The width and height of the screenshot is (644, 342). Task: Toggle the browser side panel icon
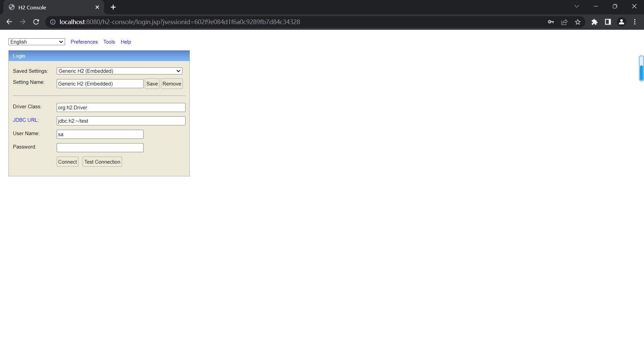tap(608, 22)
